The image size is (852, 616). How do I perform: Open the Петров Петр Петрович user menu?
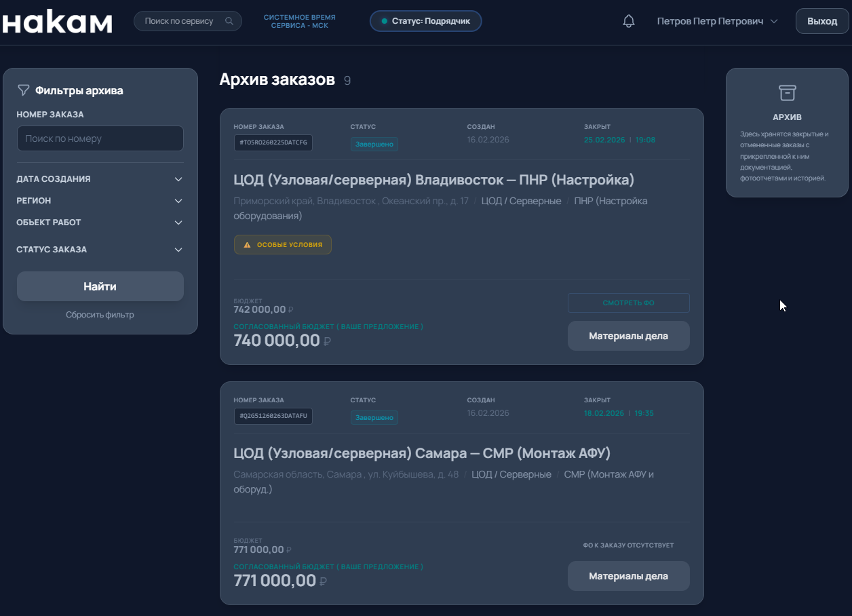(719, 21)
